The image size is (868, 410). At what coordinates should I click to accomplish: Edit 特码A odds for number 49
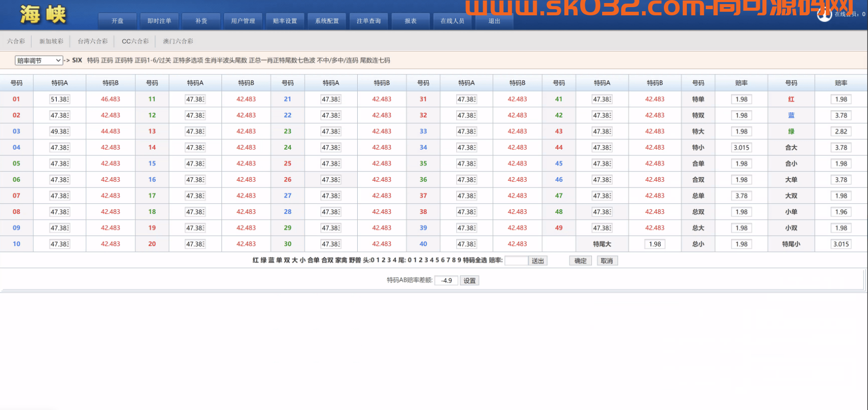tap(602, 228)
